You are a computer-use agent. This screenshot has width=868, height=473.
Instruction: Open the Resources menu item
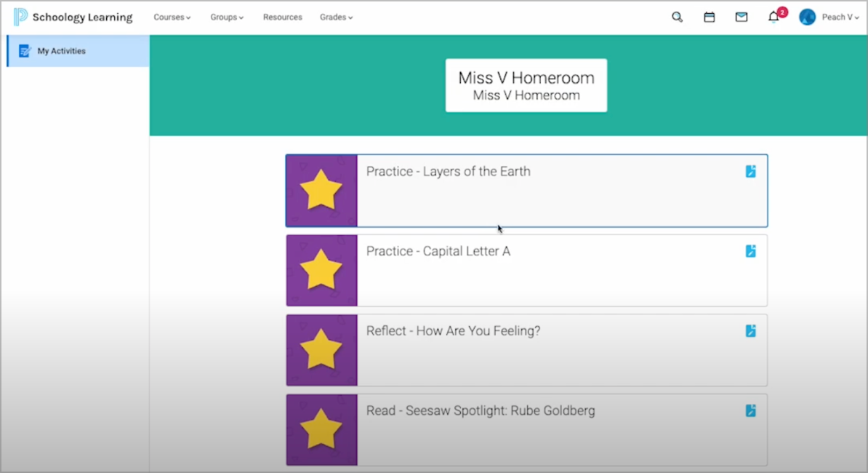point(282,17)
